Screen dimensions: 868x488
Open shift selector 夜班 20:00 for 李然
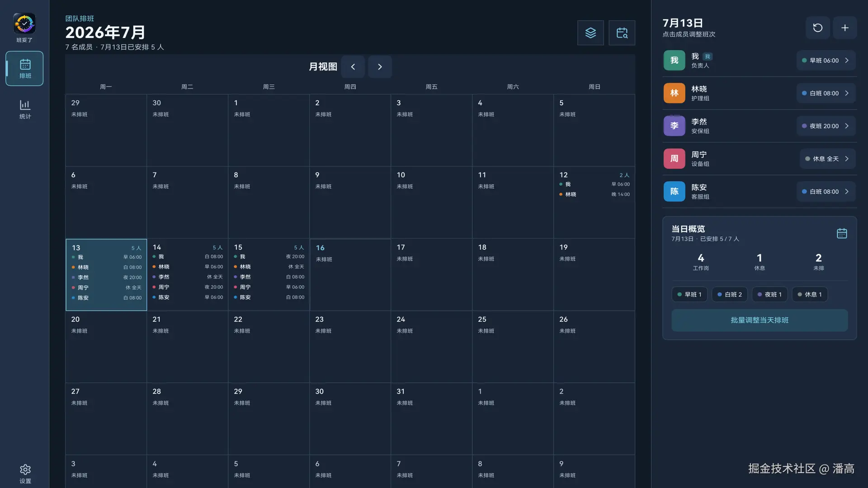(x=826, y=126)
